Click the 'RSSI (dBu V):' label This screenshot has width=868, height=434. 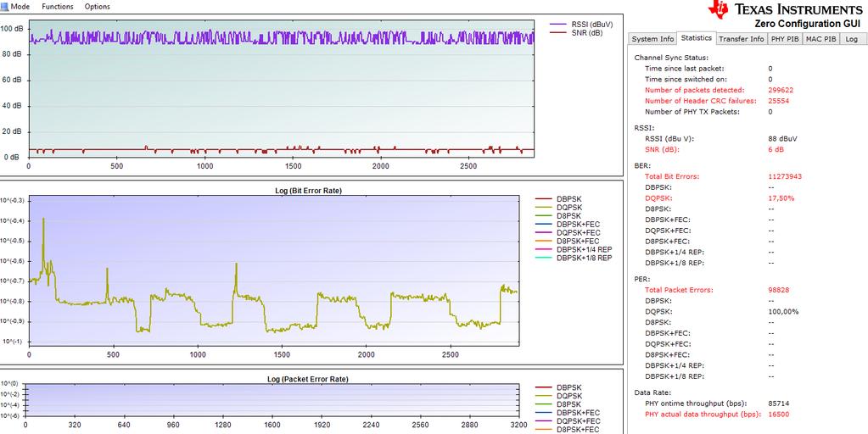(669, 139)
